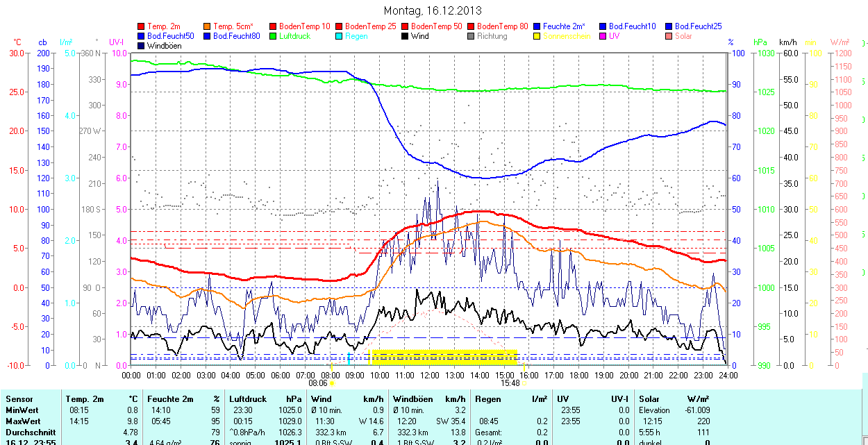This screenshot has height=445, width=868.
Task: Click the yellow Sonnenschein legend square
Action: (537, 36)
